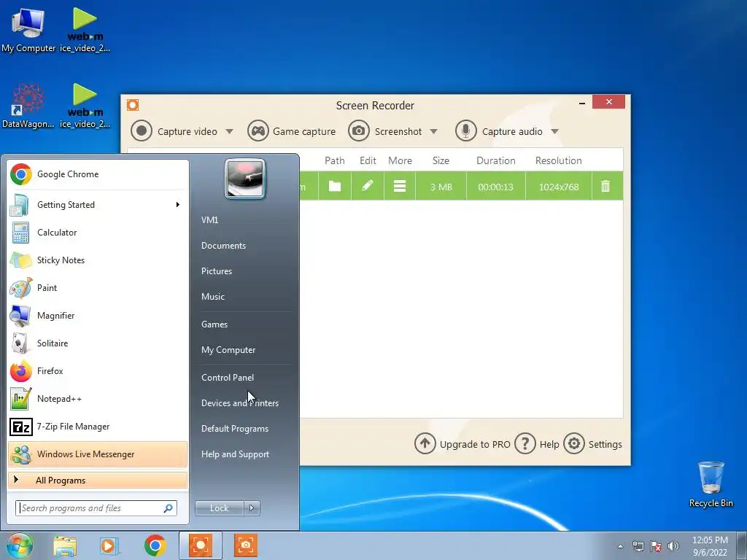The height and width of the screenshot is (560, 747).
Task: Expand All Programs list
Action: [x=98, y=480]
